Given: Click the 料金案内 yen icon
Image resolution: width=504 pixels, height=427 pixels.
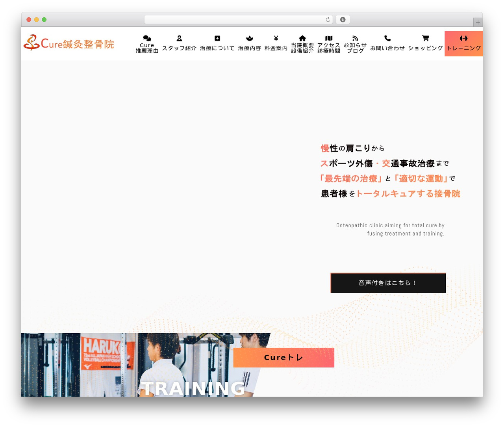Looking at the screenshot, I should (276, 38).
